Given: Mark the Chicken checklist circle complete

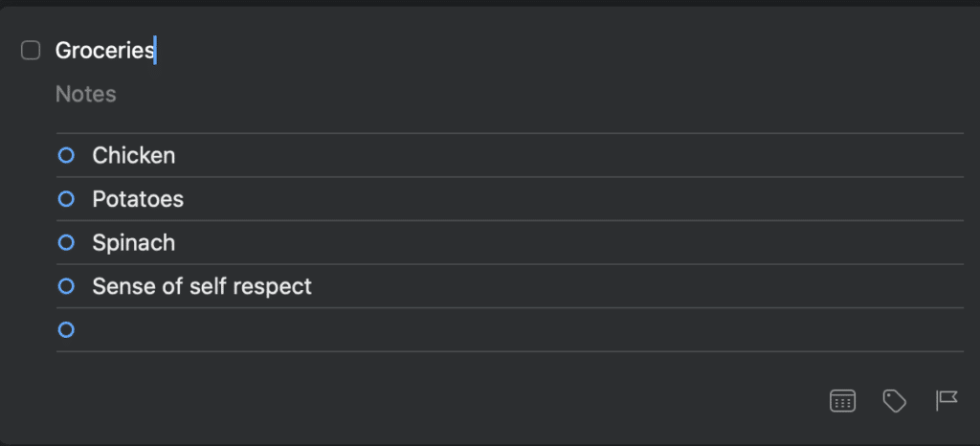Looking at the screenshot, I should click(66, 156).
